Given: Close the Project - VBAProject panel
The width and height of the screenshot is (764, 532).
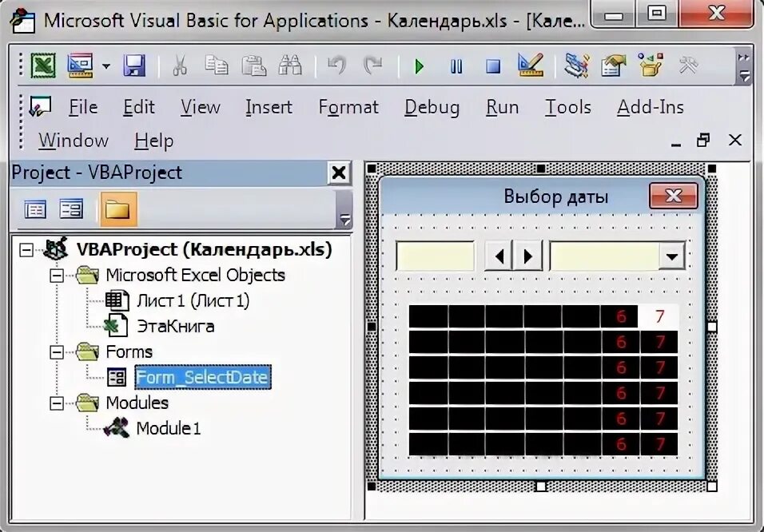Looking at the screenshot, I should [339, 173].
